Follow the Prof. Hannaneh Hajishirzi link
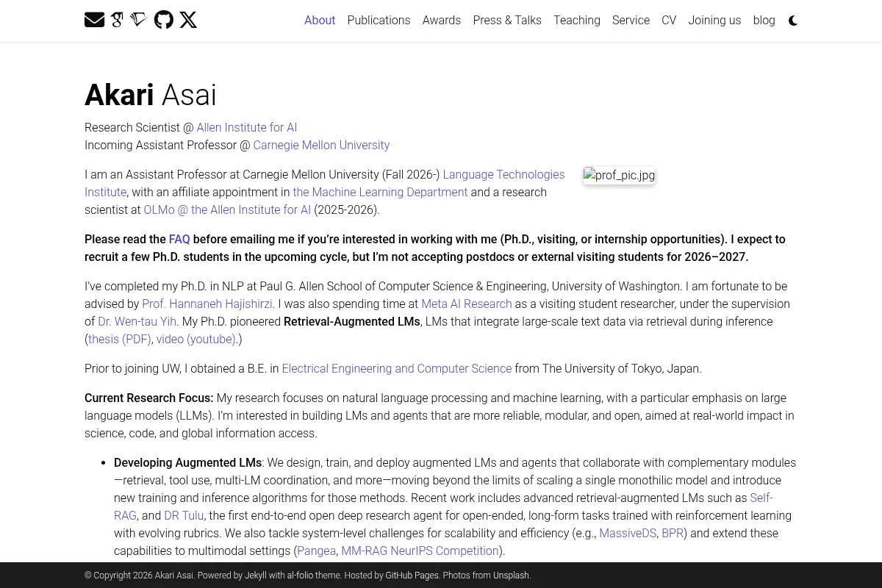The height and width of the screenshot is (588, 882). click(x=207, y=304)
